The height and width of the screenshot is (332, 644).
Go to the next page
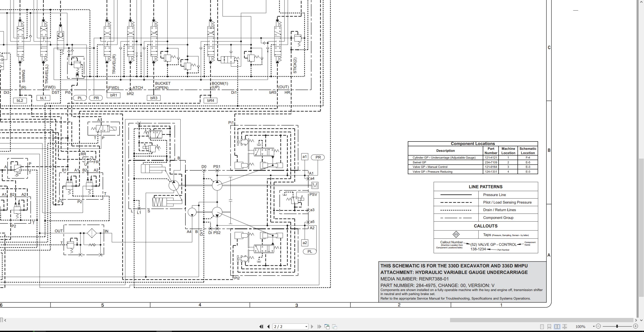coord(312,326)
